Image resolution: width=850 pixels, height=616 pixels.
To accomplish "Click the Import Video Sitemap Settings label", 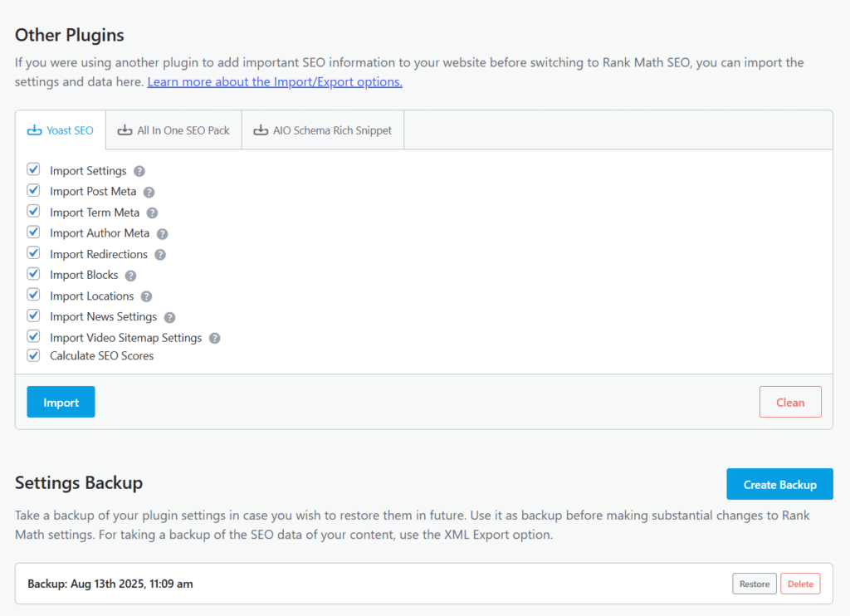I will click(126, 338).
